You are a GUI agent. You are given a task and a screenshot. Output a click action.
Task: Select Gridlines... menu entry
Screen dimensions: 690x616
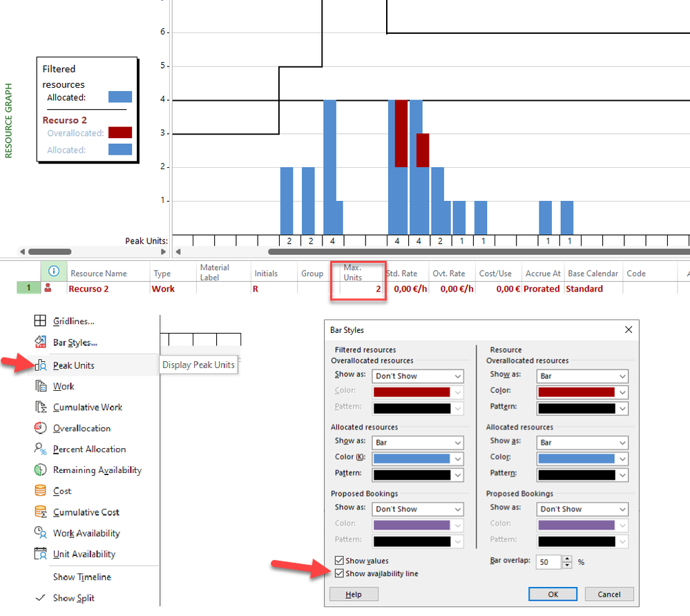(x=73, y=321)
